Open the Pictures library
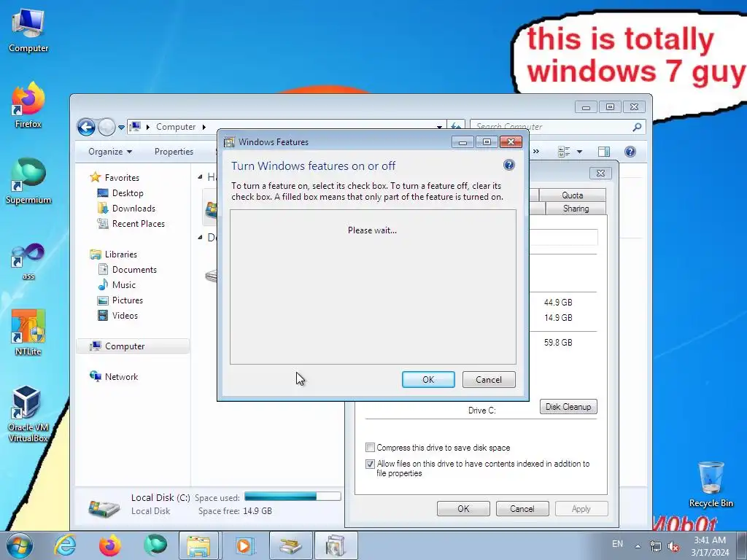 (x=127, y=300)
